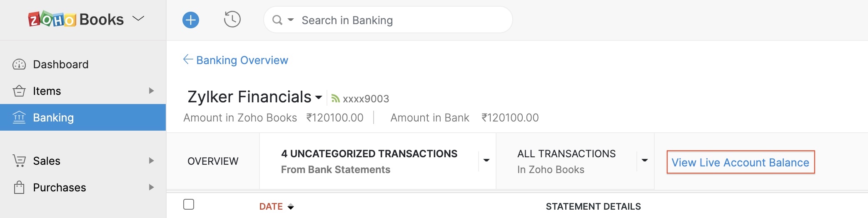
Task: Click the Sales cart icon
Action: 19,161
